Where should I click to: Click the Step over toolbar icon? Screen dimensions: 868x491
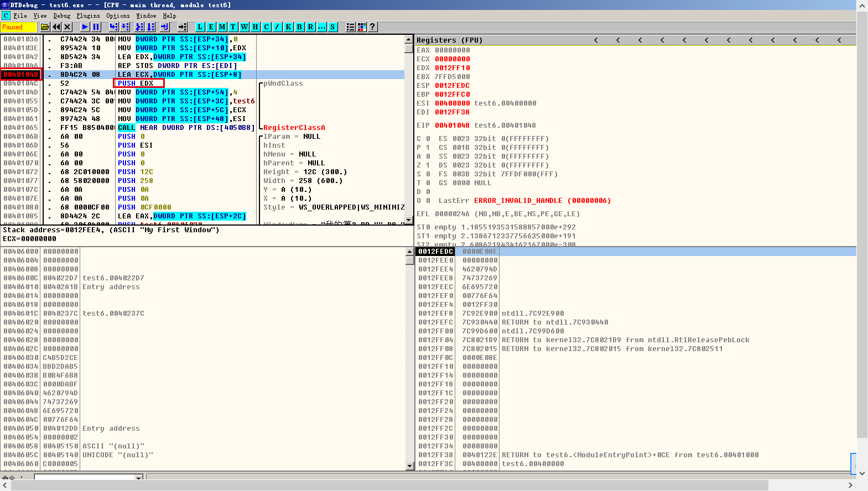125,27
